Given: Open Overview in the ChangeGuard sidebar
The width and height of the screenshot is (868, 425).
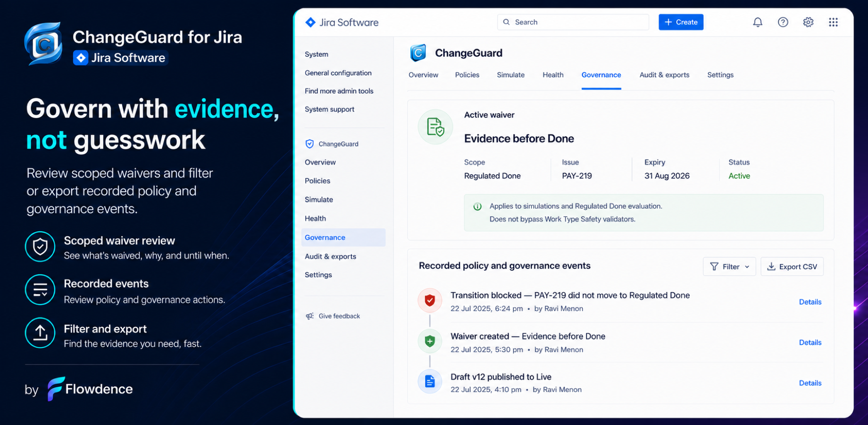Looking at the screenshot, I should (x=320, y=162).
